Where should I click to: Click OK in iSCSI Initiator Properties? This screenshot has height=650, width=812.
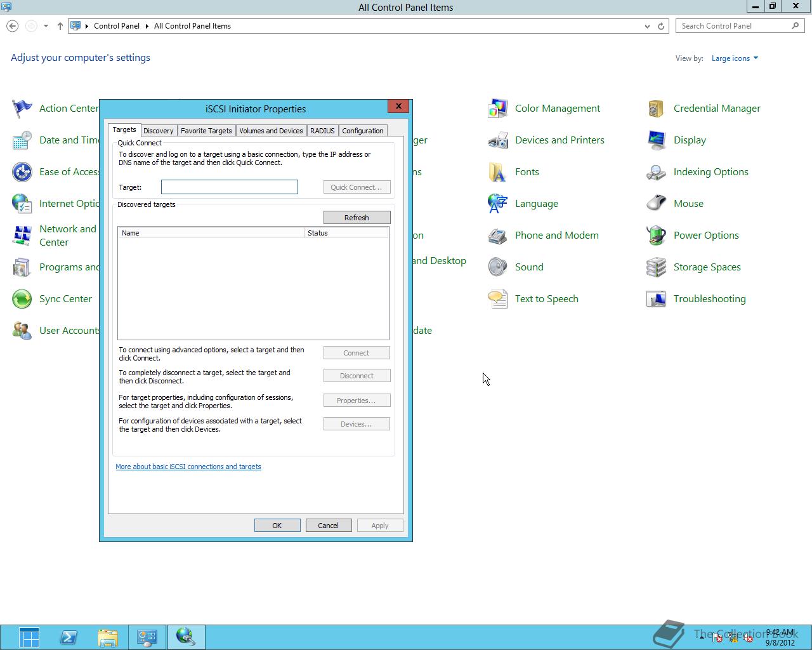(277, 526)
